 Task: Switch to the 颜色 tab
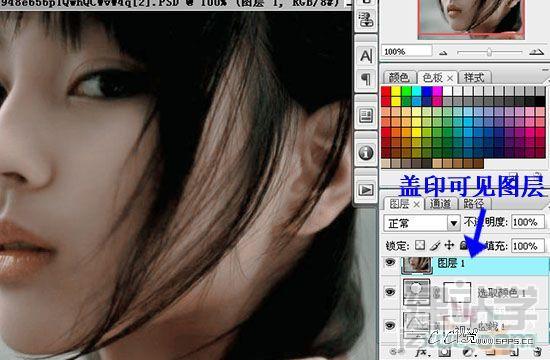click(x=399, y=78)
